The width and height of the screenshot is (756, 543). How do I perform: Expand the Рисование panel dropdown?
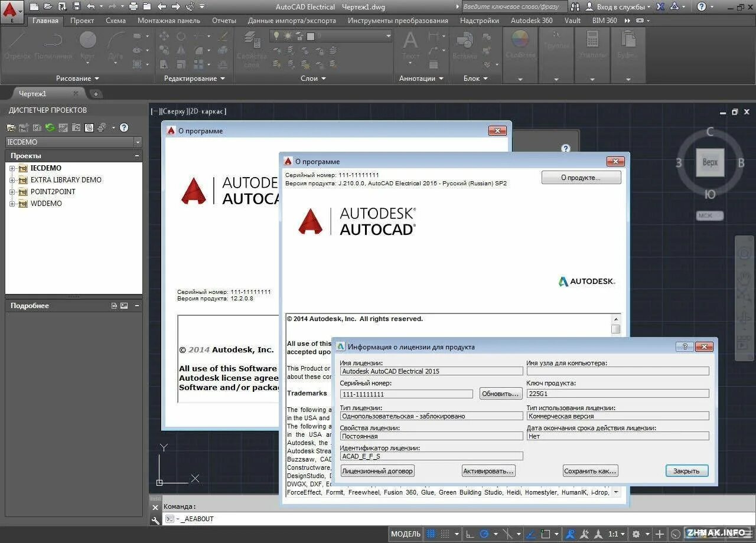click(x=77, y=78)
